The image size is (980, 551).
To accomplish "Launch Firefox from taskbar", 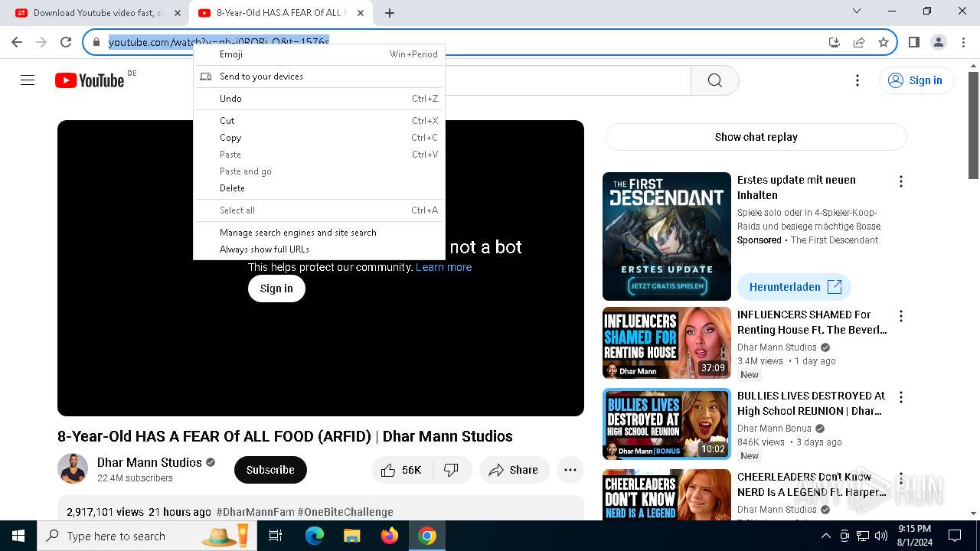I will 390,536.
